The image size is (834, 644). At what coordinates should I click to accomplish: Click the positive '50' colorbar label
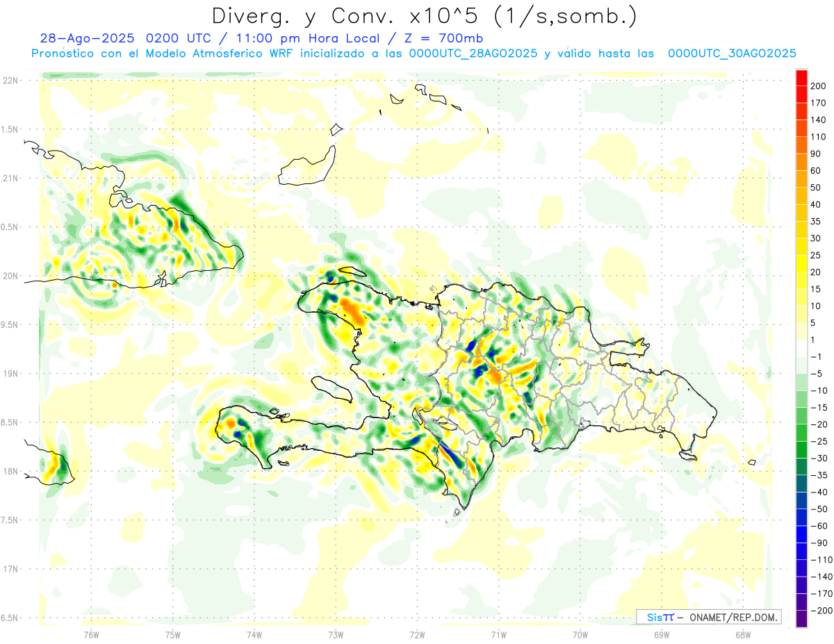[815, 188]
